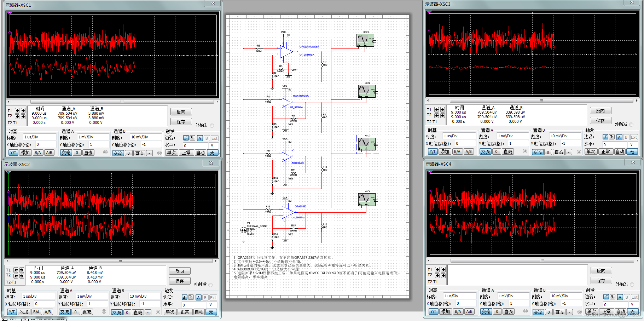
Task: Switch XSC1 timebase to B/A mode
Action: [x=37, y=153]
